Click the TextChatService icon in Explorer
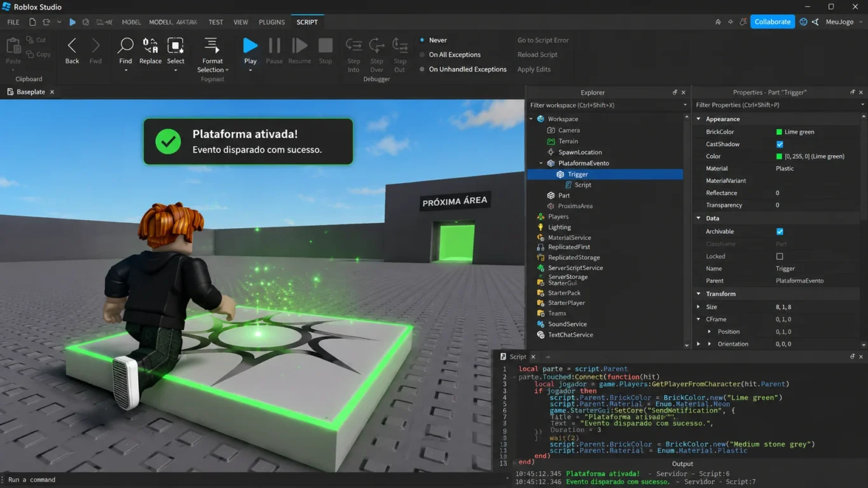 (x=541, y=335)
